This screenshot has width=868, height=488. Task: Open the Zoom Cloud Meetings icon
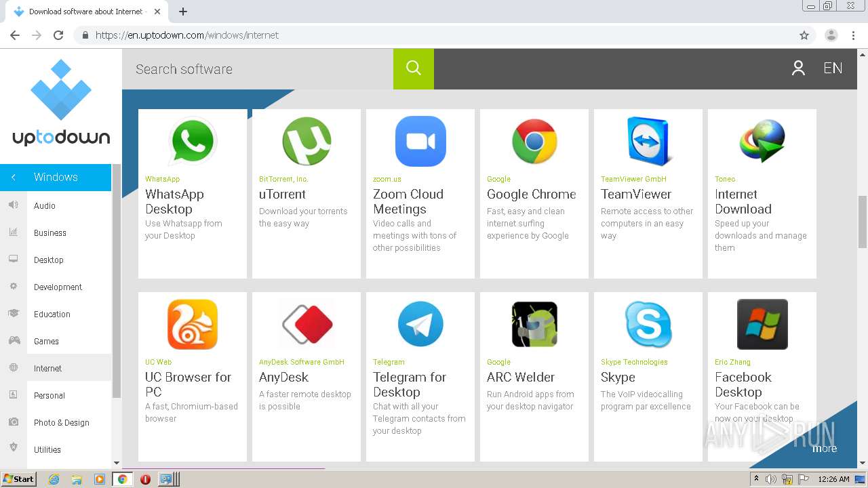click(x=420, y=141)
